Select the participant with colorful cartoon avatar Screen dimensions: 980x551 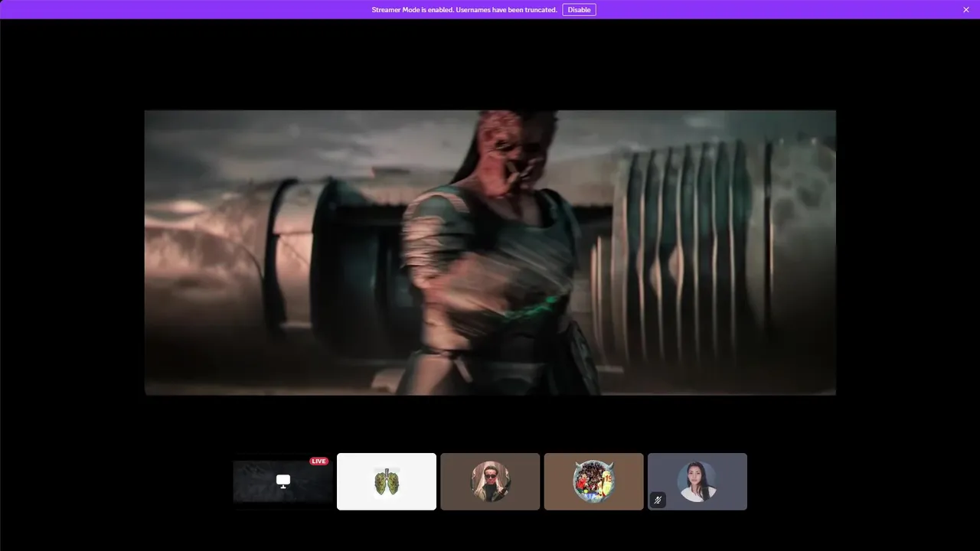click(593, 481)
